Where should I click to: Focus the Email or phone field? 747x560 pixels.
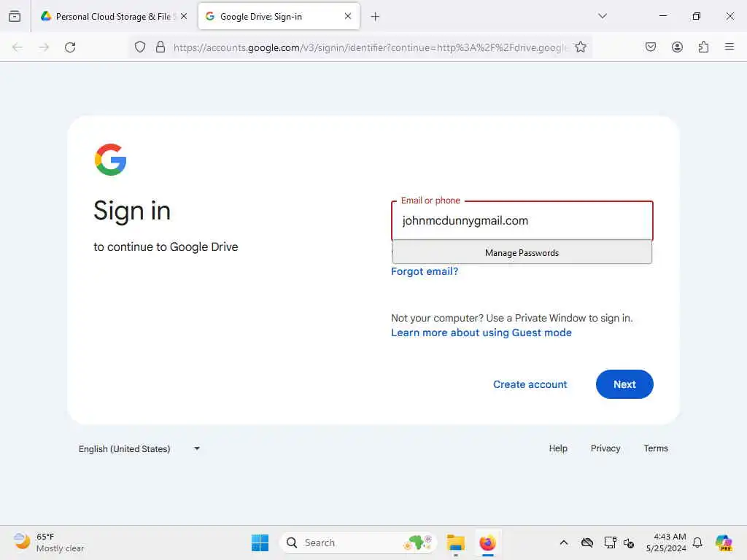[x=522, y=220]
